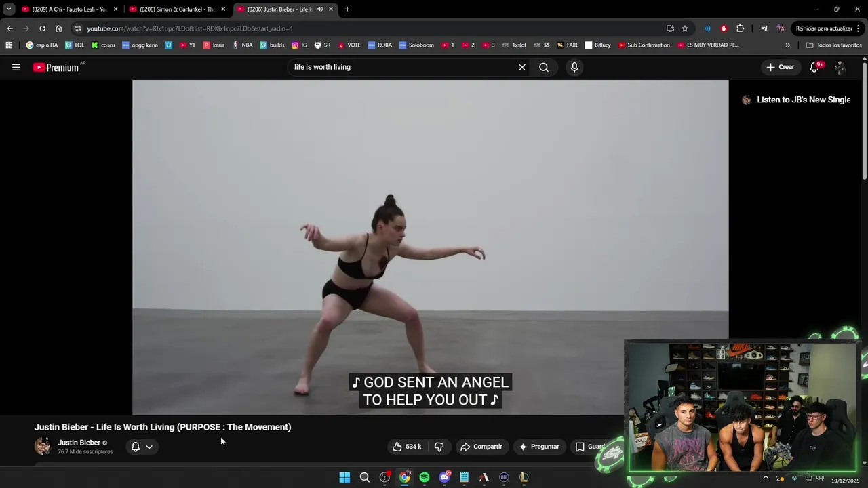Viewport: 868px width, 488px height.
Task: Open Chrome home page button
Action: coord(58,28)
